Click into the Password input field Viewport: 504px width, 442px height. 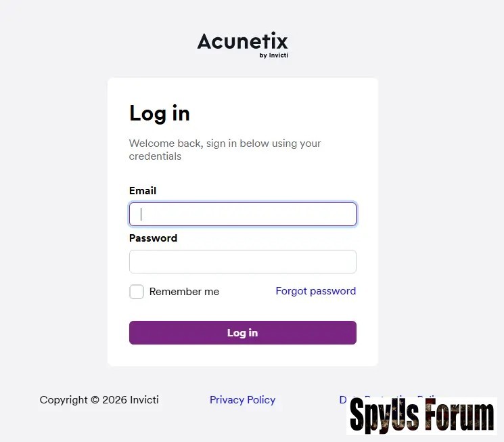click(x=242, y=261)
